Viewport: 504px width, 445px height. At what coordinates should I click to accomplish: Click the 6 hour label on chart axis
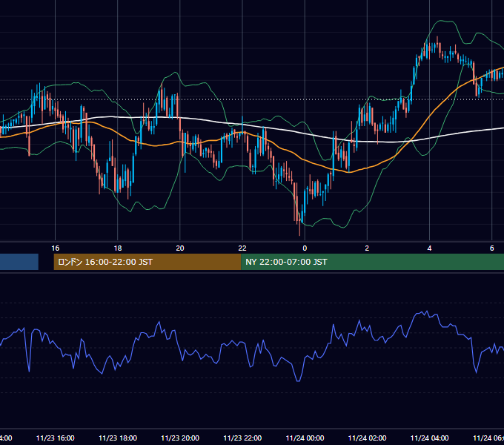pyautogui.click(x=492, y=248)
